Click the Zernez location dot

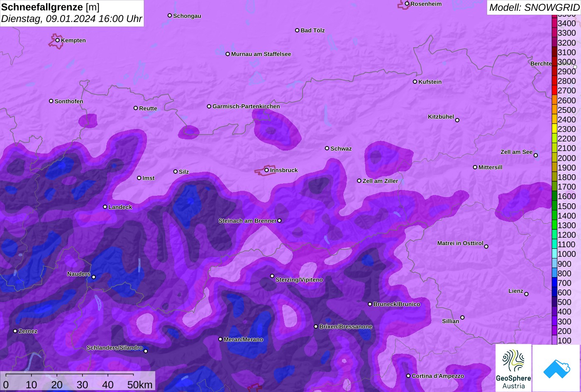(x=15, y=331)
